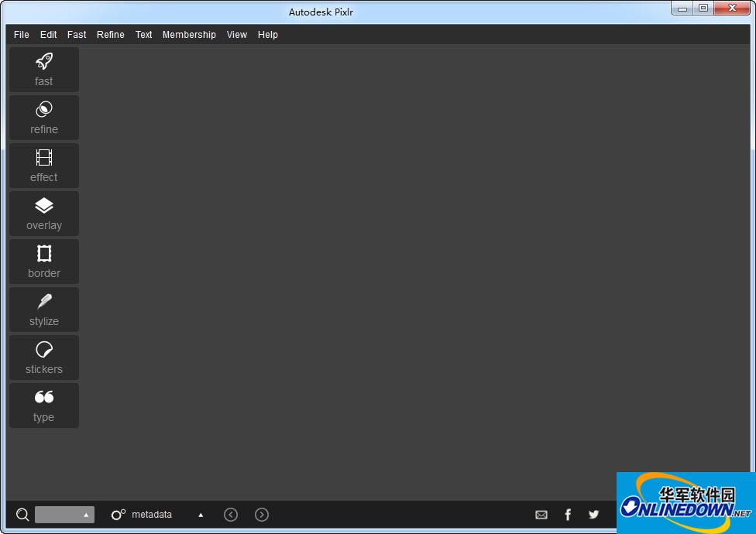Image resolution: width=756 pixels, height=534 pixels.
Task: Open the Fast menu
Action: click(77, 35)
